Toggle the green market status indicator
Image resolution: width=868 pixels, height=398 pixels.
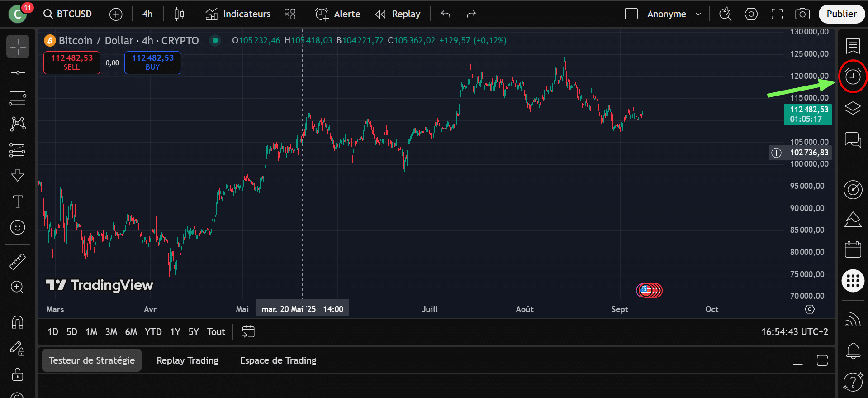coord(215,40)
